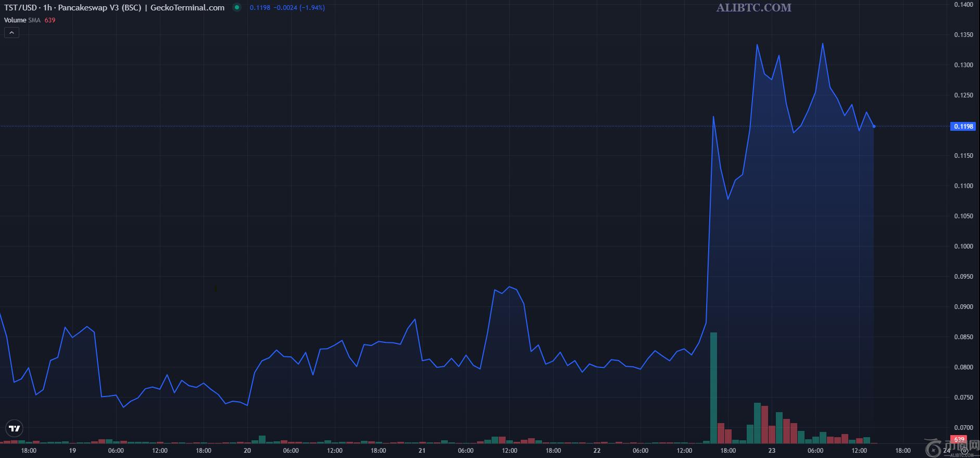Click the tallest green volume bar
Screen dimensions: 980x458
click(713, 388)
